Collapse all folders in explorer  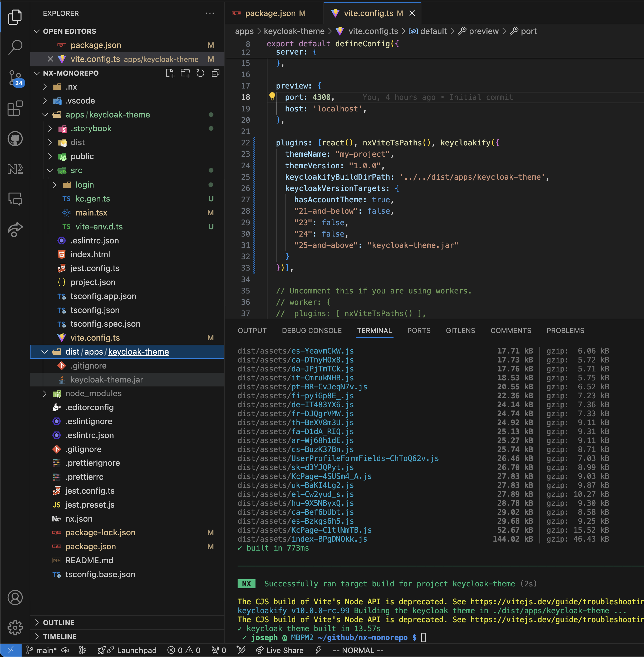(215, 73)
